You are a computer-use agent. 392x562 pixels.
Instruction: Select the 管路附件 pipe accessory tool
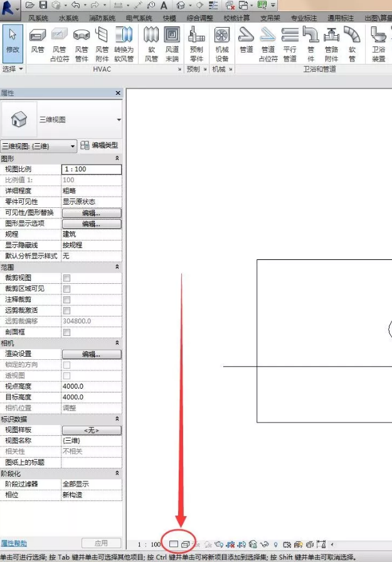pos(332,44)
